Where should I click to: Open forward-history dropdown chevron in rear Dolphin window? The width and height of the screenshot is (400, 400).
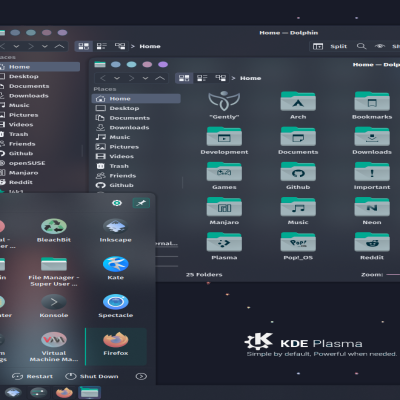point(45,46)
